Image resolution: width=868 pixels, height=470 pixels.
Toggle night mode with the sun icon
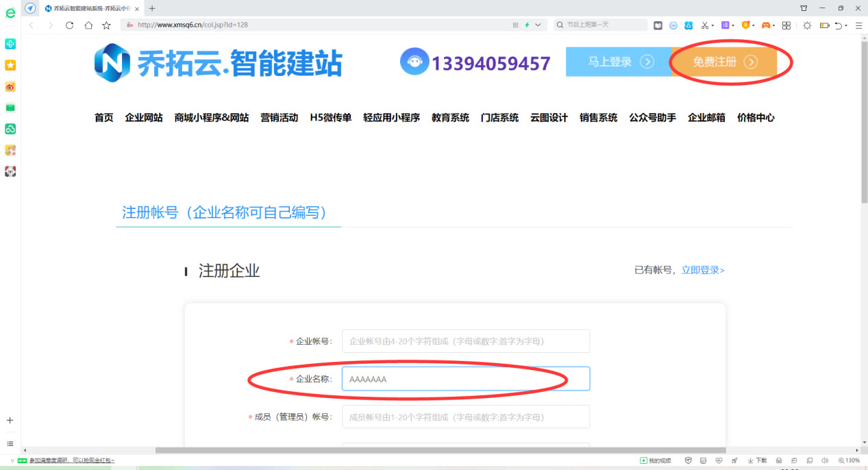click(808, 25)
